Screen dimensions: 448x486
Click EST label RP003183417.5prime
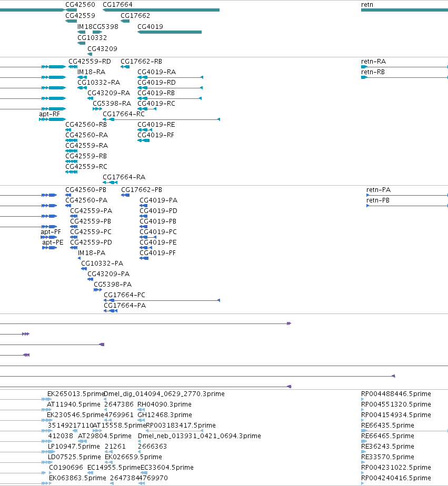coord(181,426)
